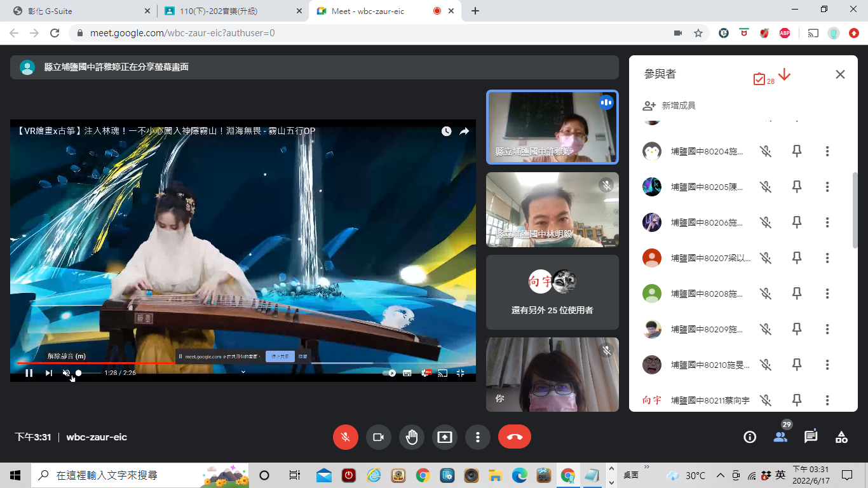
Task: Open the Windows Start menu
Action: 15,475
